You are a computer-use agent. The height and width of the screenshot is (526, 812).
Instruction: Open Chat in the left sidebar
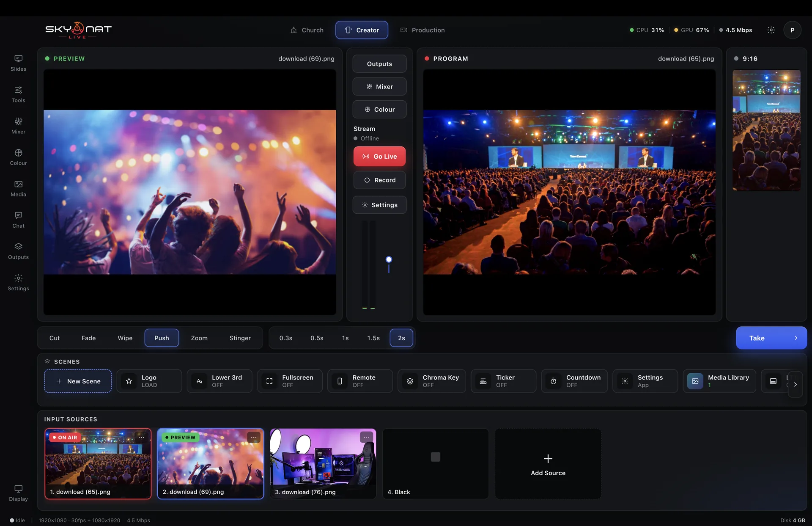pyautogui.click(x=18, y=220)
